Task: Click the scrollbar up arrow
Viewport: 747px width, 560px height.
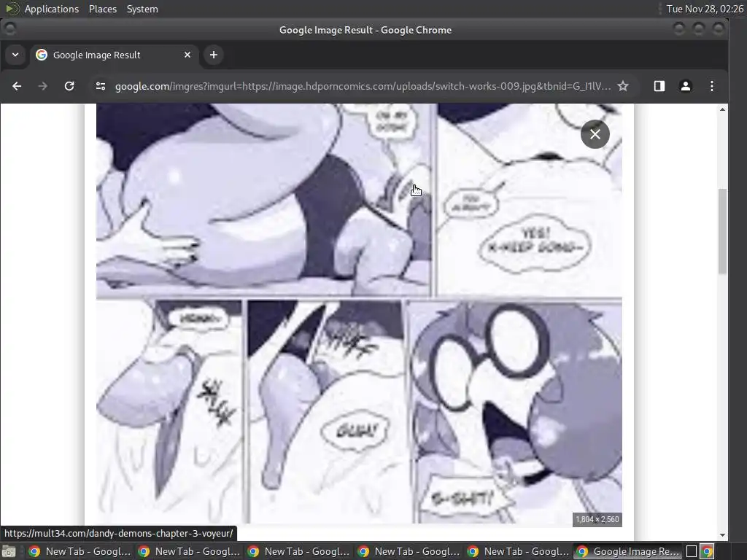Action: 722,109
